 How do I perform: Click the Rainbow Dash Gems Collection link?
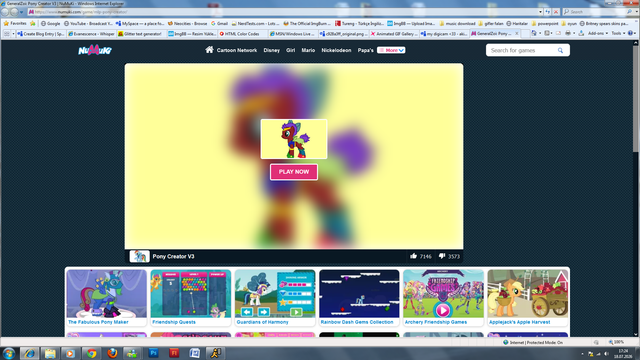pos(357,322)
